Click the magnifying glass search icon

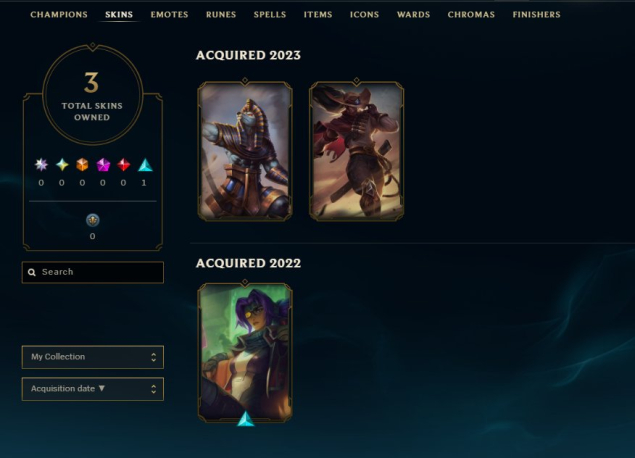tap(32, 272)
